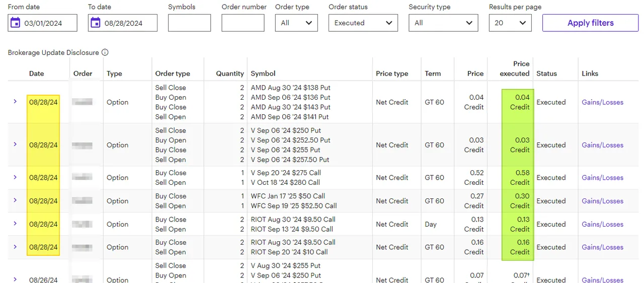644x283 pixels.
Task: Click the Date column header
Action: pos(37,74)
